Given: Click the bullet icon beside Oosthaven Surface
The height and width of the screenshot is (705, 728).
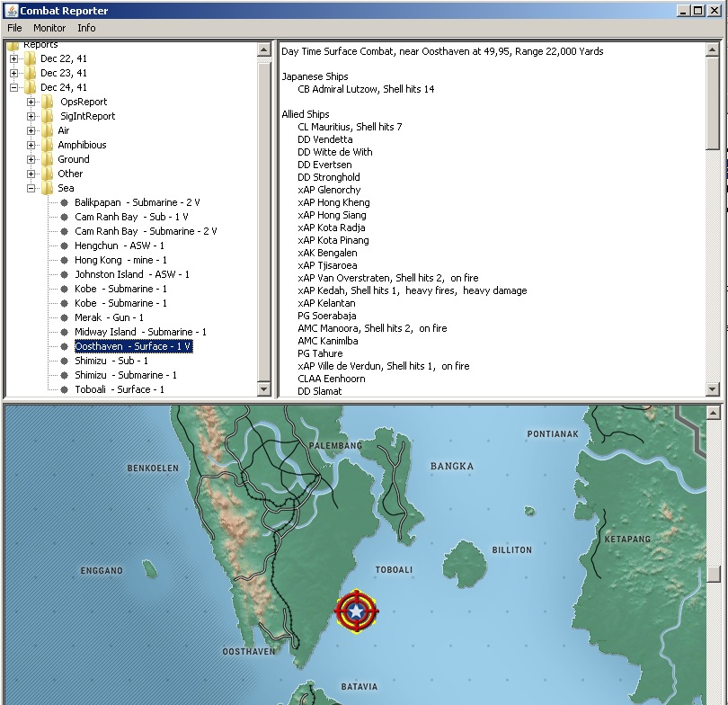Looking at the screenshot, I should (65, 346).
